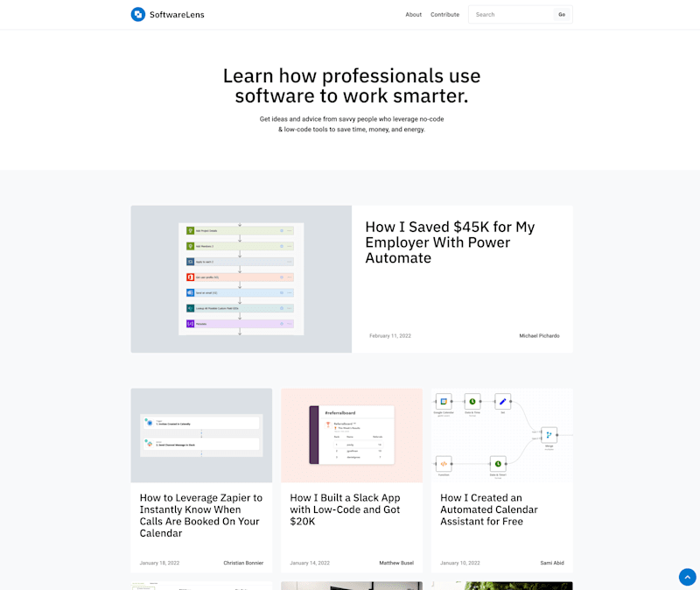This screenshot has width=700, height=590.
Task: Click the blue pencil Set node icon
Action: pyautogui.click(x=502, y=402)
